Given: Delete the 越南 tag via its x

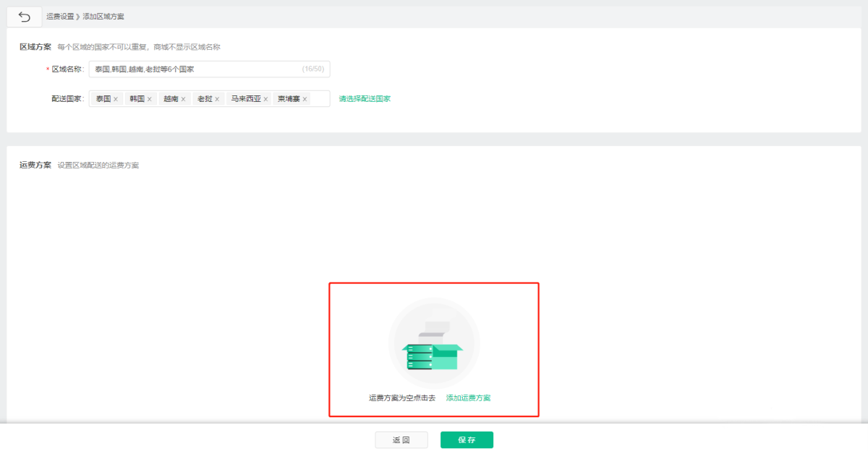Looking at the screenshot, I should coord(183,99).
